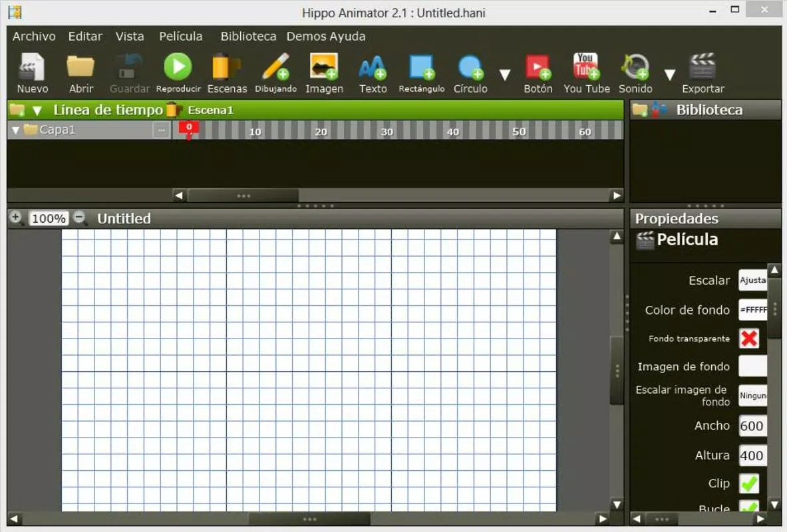The width and height of the screenshot is (787, 532).
Task: Click the Imagen de fondo field
Action: click(x=752, y=366)
